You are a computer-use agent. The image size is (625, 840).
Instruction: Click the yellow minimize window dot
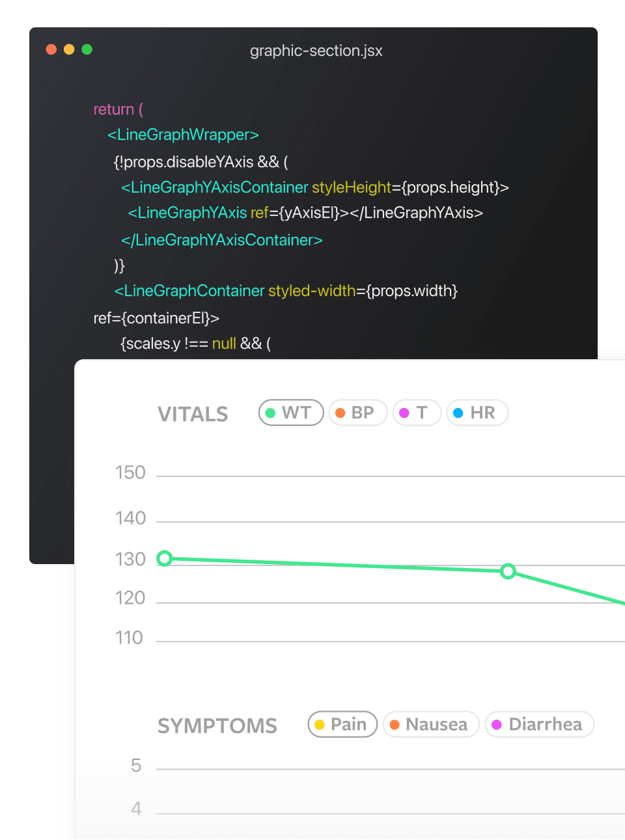click(69, 49)
